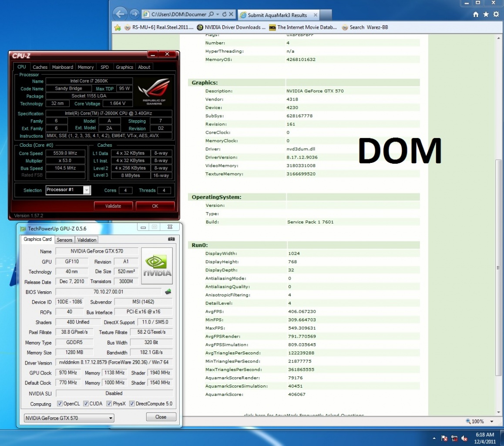Open the Memory tab in CPU-Z

(x=86, y=67)
